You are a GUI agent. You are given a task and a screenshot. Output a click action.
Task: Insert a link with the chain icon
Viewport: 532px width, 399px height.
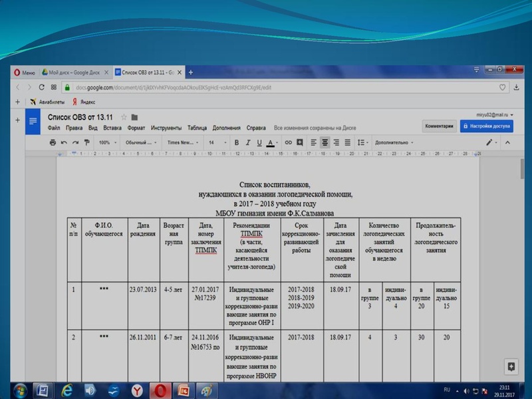[288, 142]
